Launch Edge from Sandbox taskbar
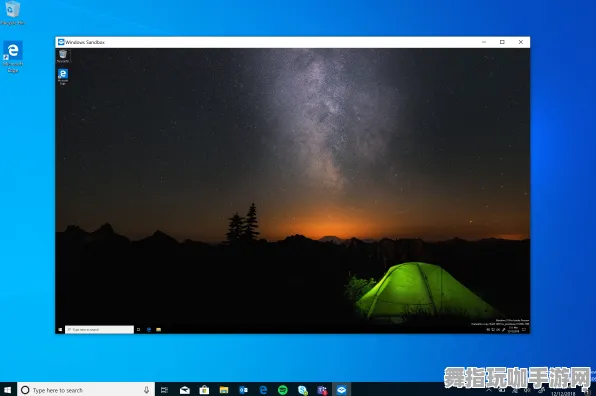This screenshot has width=596, height=396. coord(149,329)
